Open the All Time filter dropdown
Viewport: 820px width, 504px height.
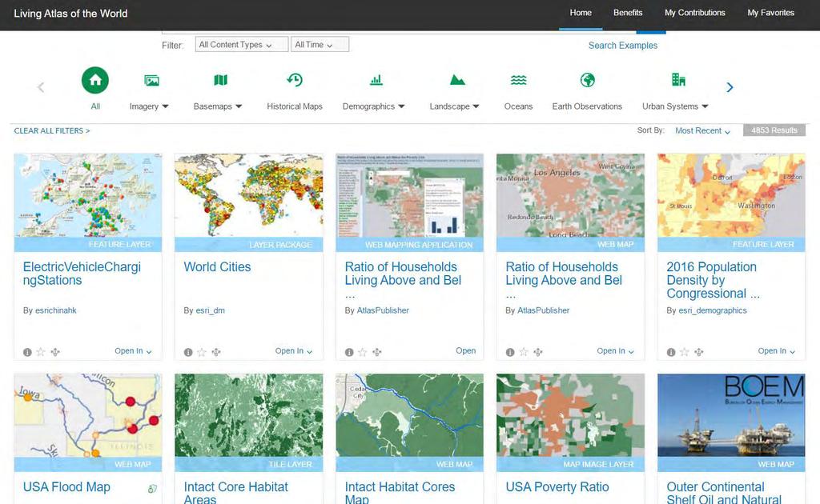pos(320,44)
